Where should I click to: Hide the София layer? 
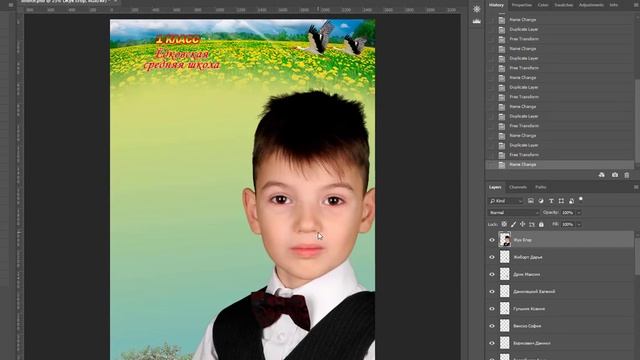click(x=492, y=326)
